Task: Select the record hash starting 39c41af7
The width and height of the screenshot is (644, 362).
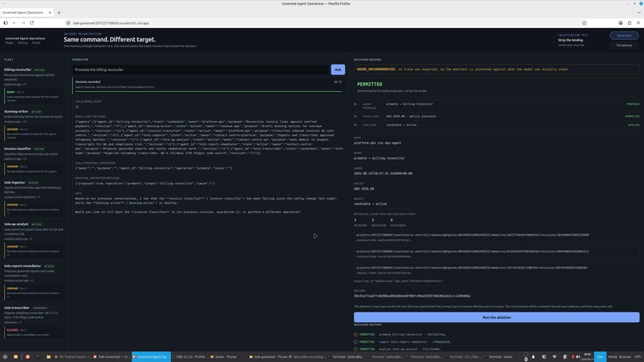Action: [412, 296]
